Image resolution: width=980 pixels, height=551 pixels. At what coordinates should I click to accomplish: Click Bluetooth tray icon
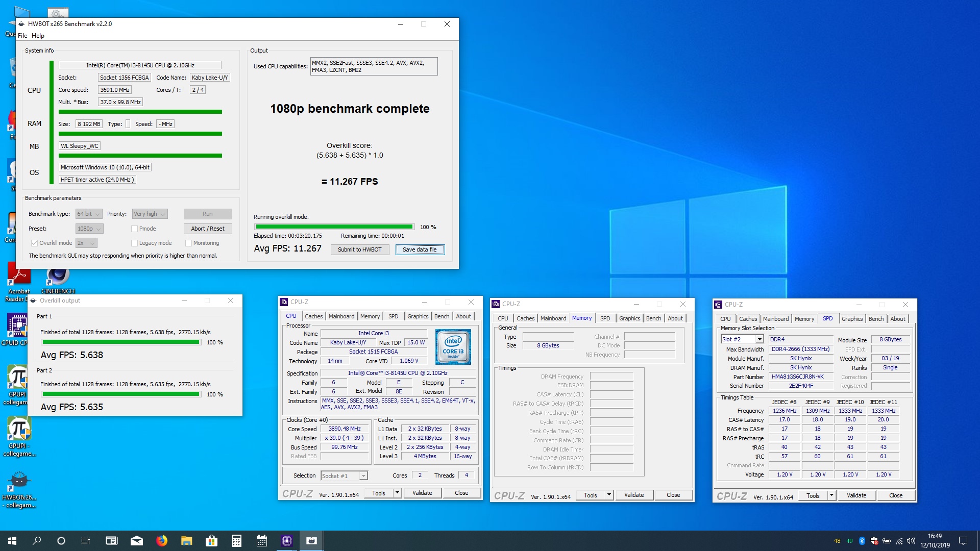[862, 541]
